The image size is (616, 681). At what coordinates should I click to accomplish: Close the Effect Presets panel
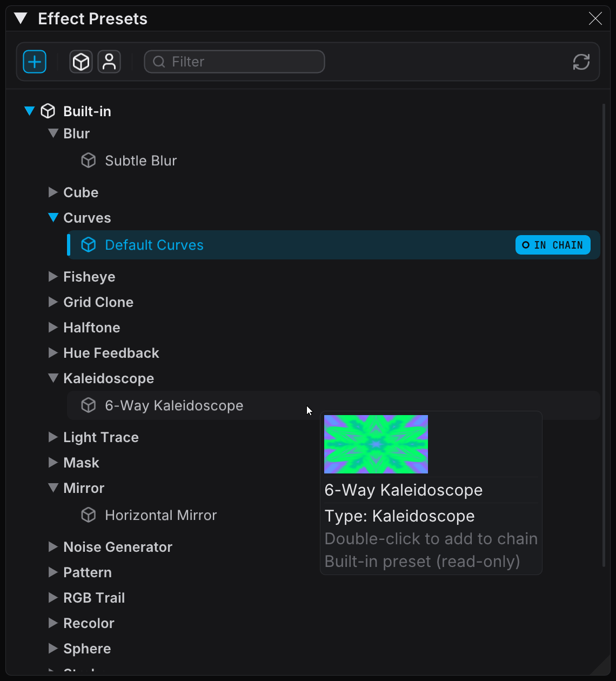click(x=595, y=19)
